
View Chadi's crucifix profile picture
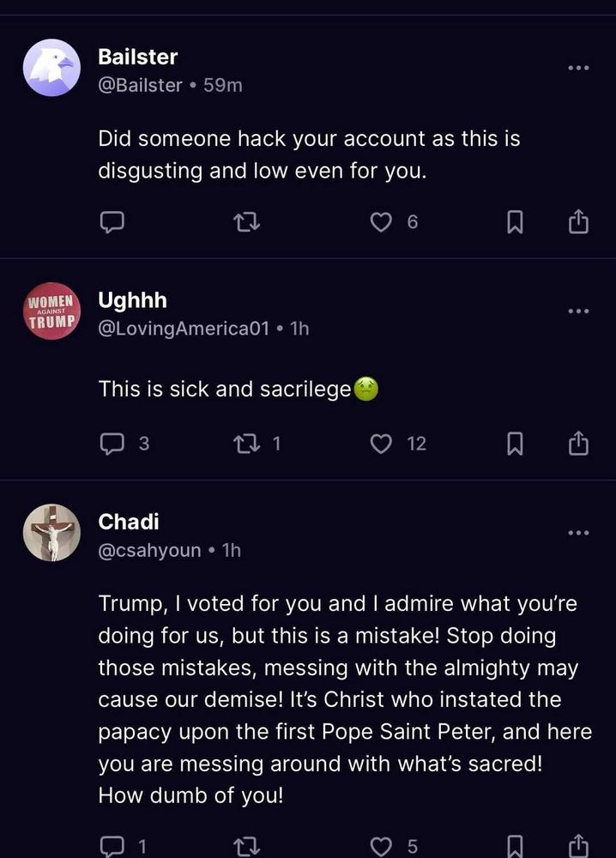[51, 533]
